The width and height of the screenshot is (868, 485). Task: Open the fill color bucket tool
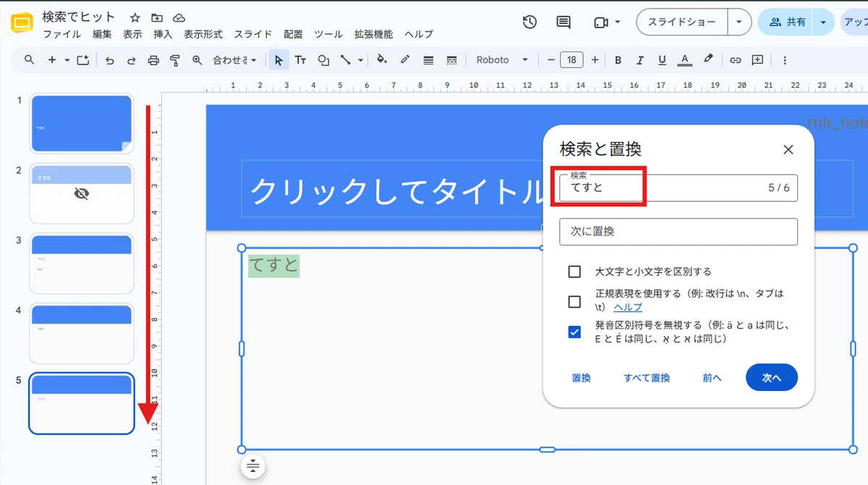pyautogui.click(x=382, y=60)
